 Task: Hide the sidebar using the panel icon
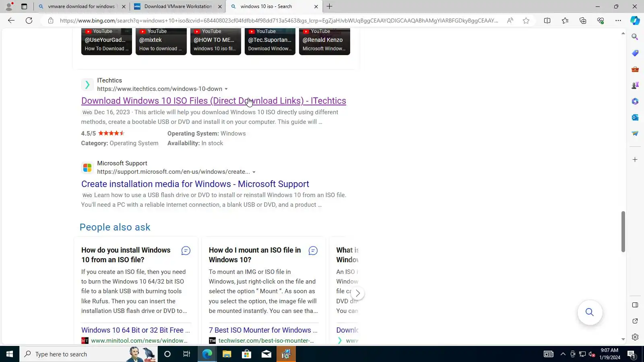point(635,305)
